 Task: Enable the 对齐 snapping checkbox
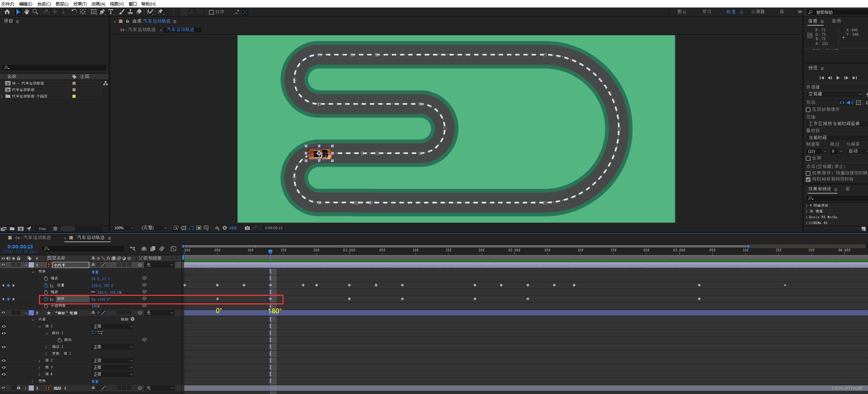211,12
